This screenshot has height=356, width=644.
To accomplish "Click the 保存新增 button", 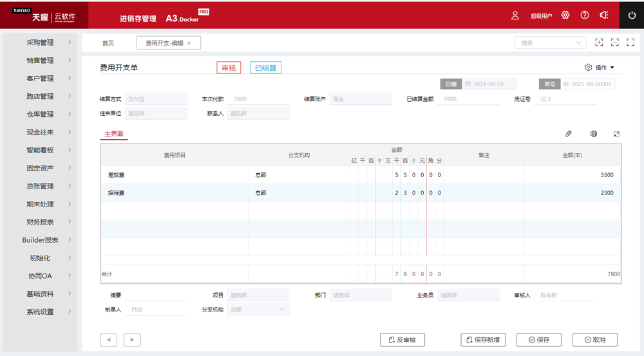I will (x=484, y=340).
